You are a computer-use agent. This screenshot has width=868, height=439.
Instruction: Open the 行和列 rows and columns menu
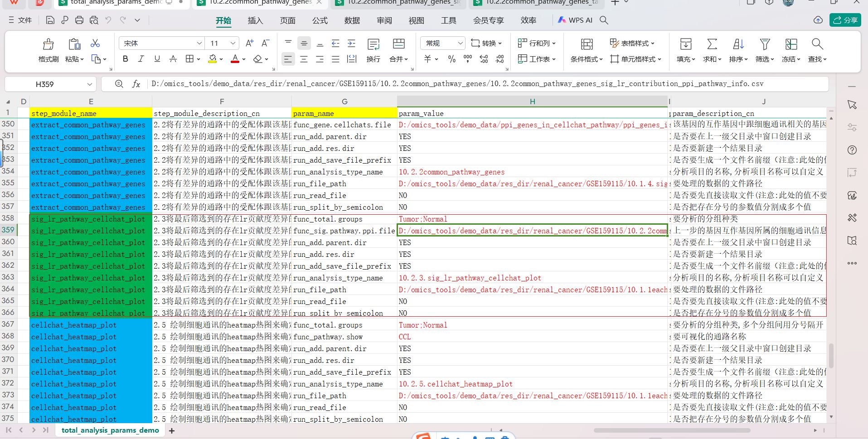pos(537,43)
